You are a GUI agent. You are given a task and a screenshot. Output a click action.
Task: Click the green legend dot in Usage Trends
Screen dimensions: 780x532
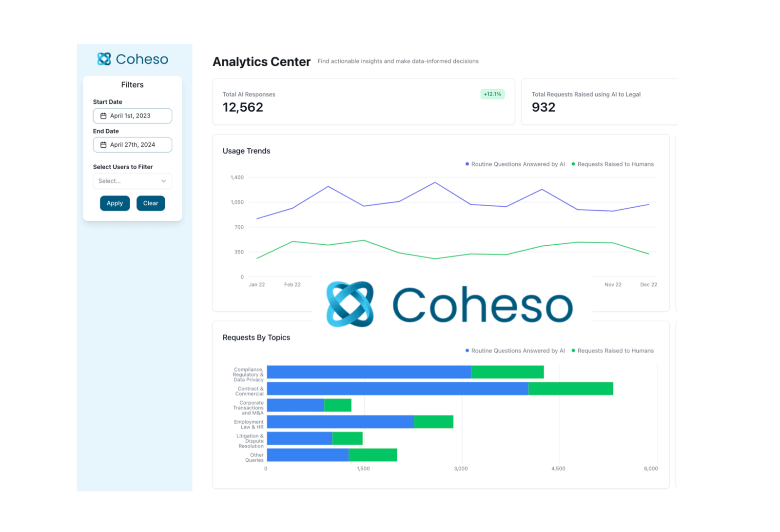point(573,164)
